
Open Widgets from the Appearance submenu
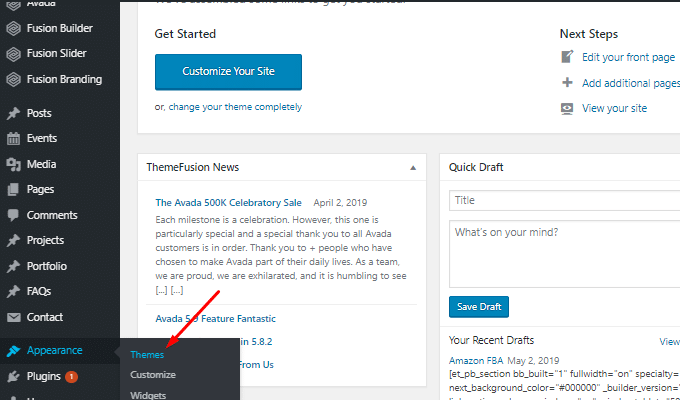click(149, 394)
